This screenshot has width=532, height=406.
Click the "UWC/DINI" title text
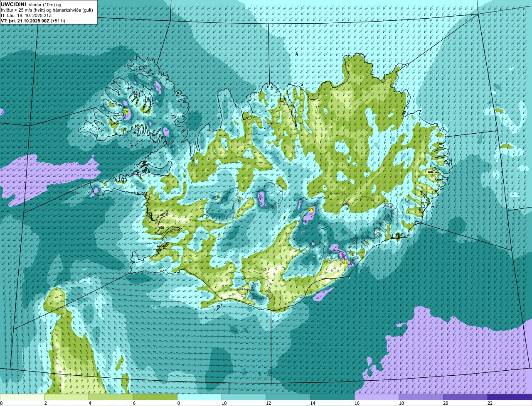[x=13, y=4]
